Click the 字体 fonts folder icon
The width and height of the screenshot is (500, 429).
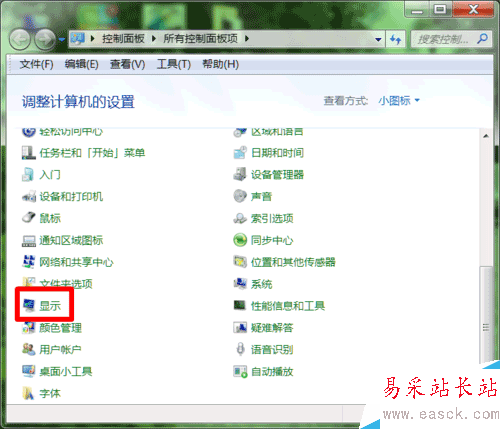tap(28, 393)
